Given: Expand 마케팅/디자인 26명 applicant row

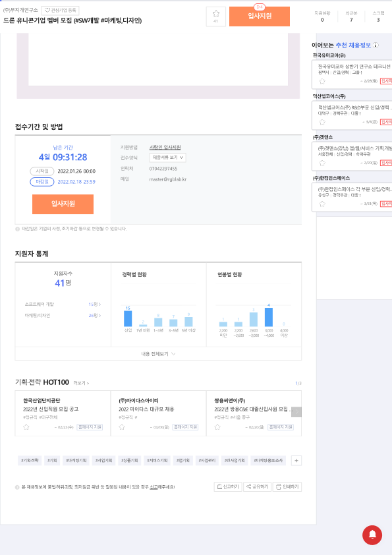Looking at the screenshot, I should coord(63,315).
